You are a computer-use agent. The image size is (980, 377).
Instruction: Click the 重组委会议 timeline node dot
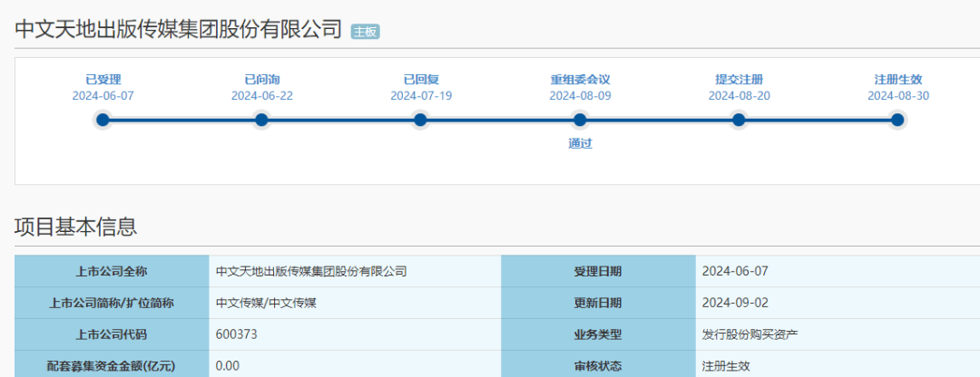580,120
